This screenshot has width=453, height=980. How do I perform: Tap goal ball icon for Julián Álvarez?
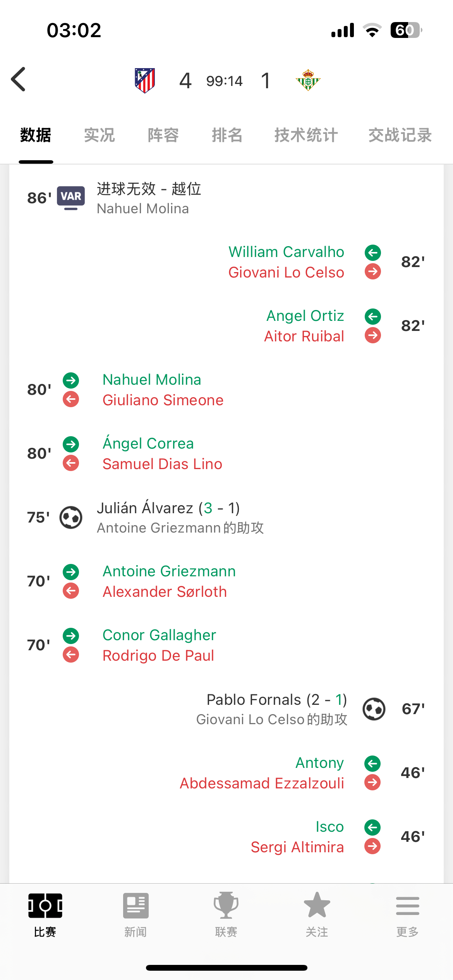pyautogui.click(x=71, y=517)
